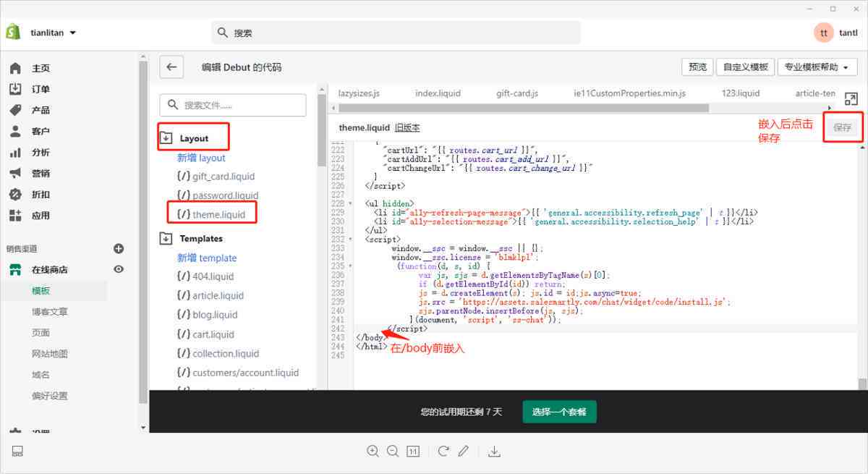
Task: Open 订单 orders section
Action: pyautogui.click(x=41, y=89)
